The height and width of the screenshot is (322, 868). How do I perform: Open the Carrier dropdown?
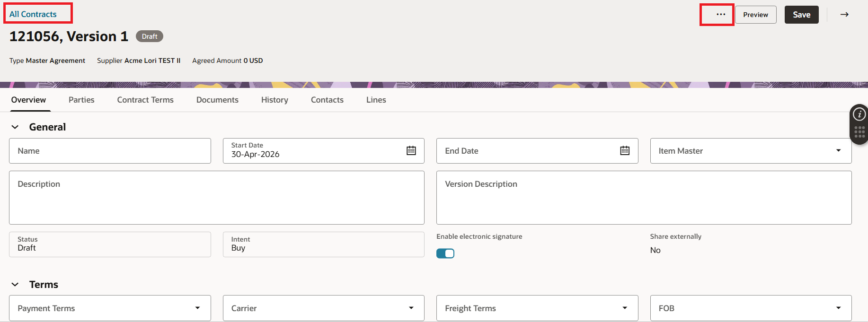click(x=323, y=308)
